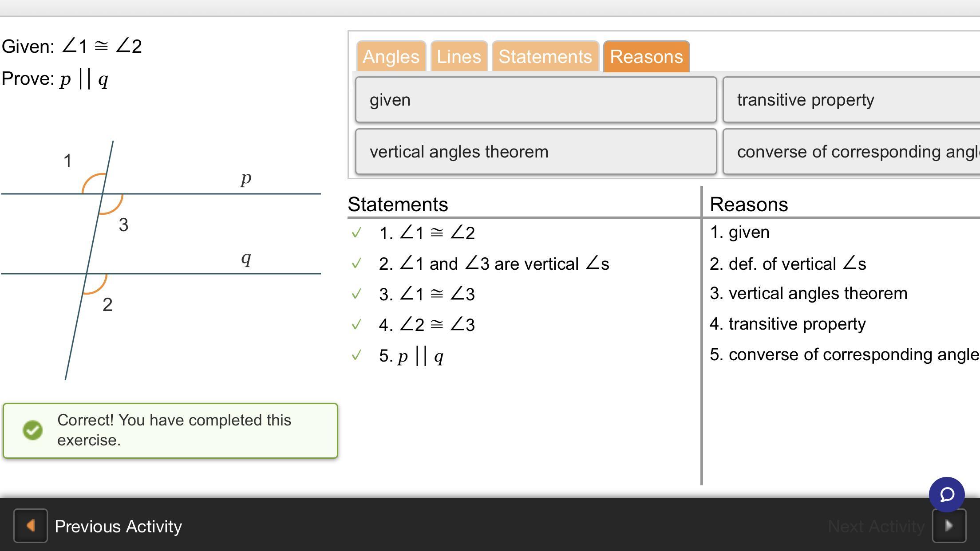Pick the "transitive property" reason tile
Image resolution: width=980 pixels, height=551 pixels.
pyautogui.click(x=850, y=100)
